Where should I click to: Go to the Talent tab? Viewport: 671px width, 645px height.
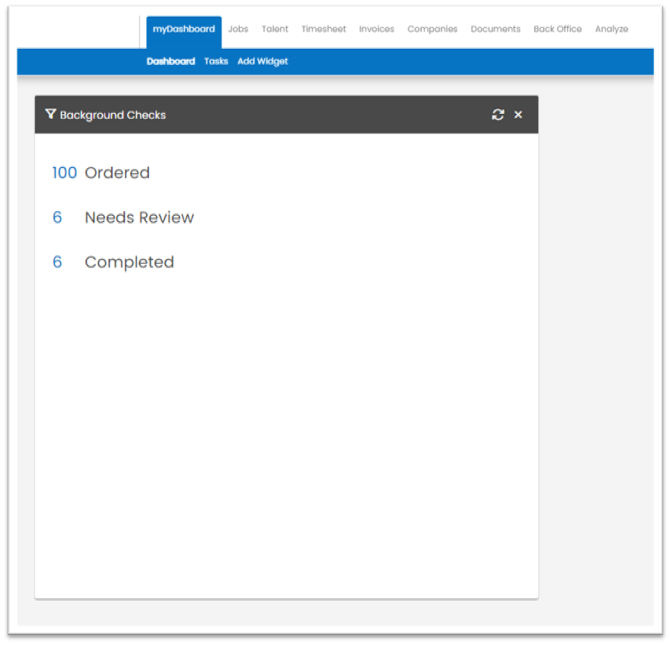(x=275, y=29)
